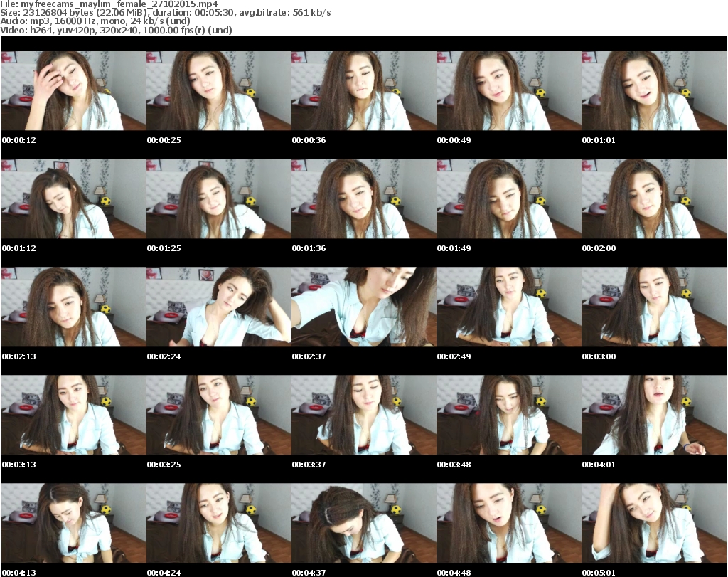Click the thumbnail above 00:03:25

pyautogui.click(x=219, y=415)
